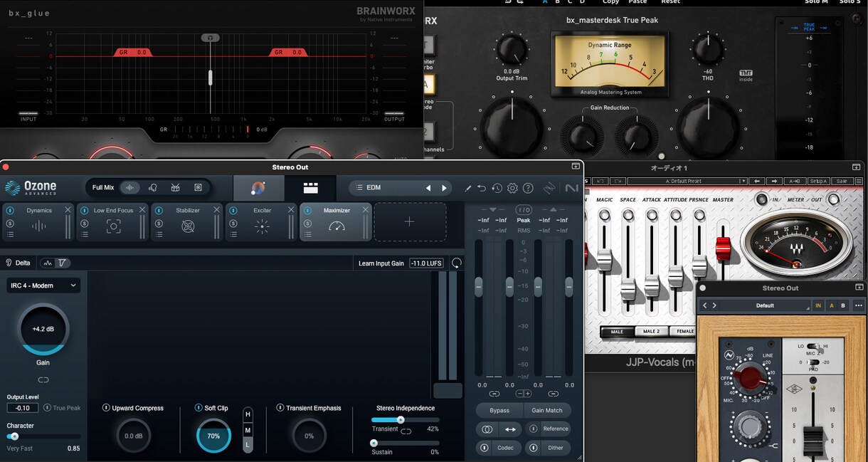868x462 pixels.
Task: Click the mono overlapping circles icon near Bypass
Action: point(487,429)
